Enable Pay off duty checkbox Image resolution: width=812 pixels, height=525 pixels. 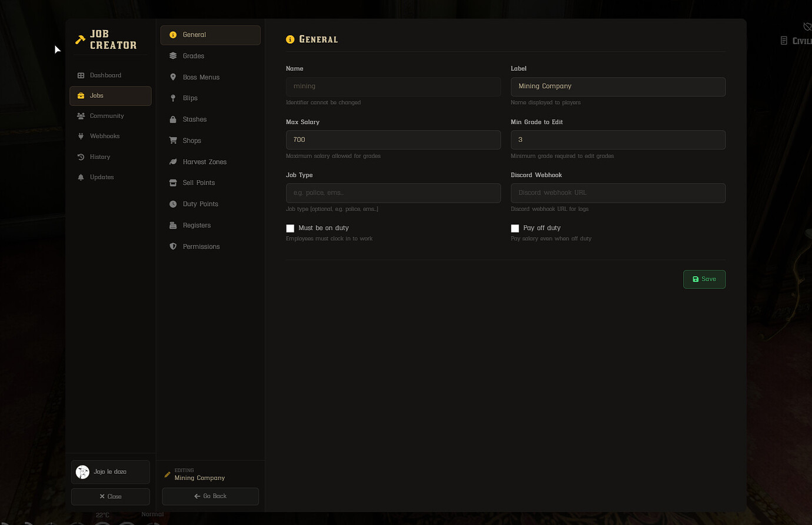tap(515, 228)
